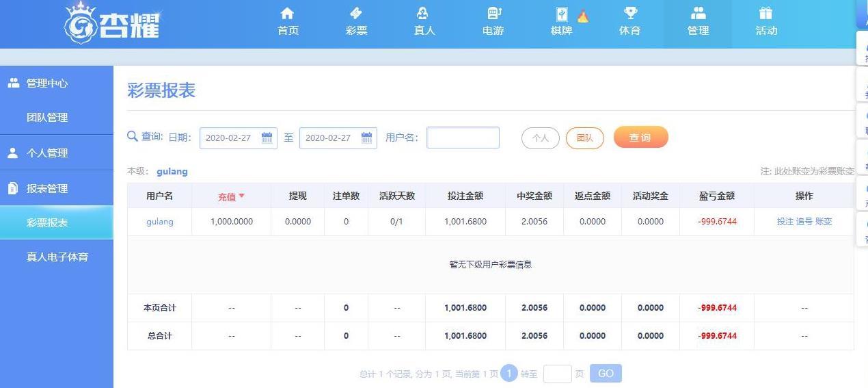This screenshot has height=388, width=868.
Task: Click the gulang link next to 本级
Action: coord(172,171)
